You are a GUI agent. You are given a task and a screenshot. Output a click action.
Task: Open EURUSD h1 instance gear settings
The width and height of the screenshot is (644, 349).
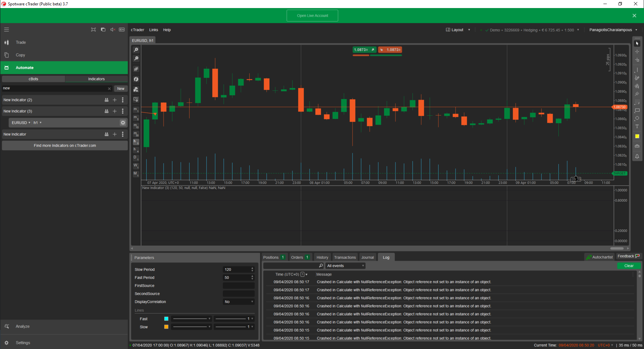pyautogui.click(x=123, y=123)
